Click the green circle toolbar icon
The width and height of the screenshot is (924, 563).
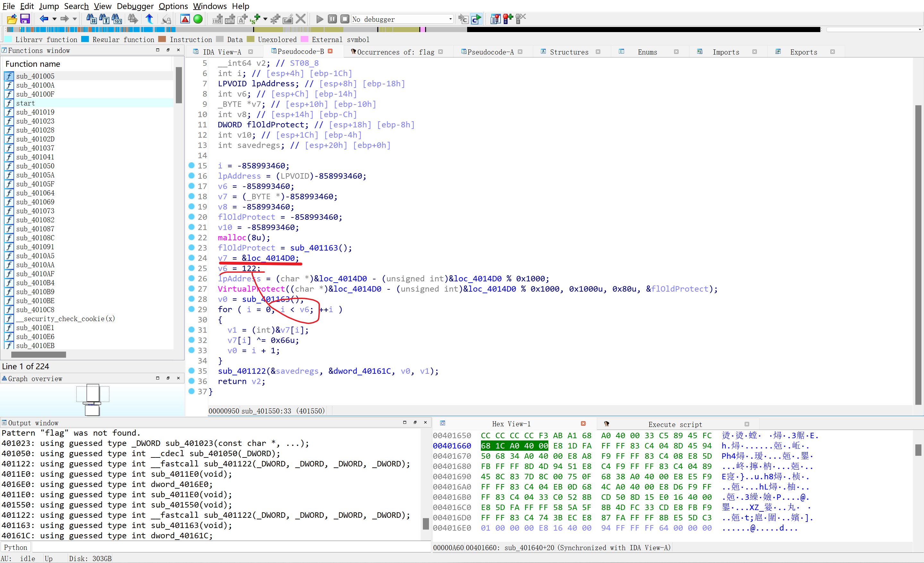click(198, 19)
